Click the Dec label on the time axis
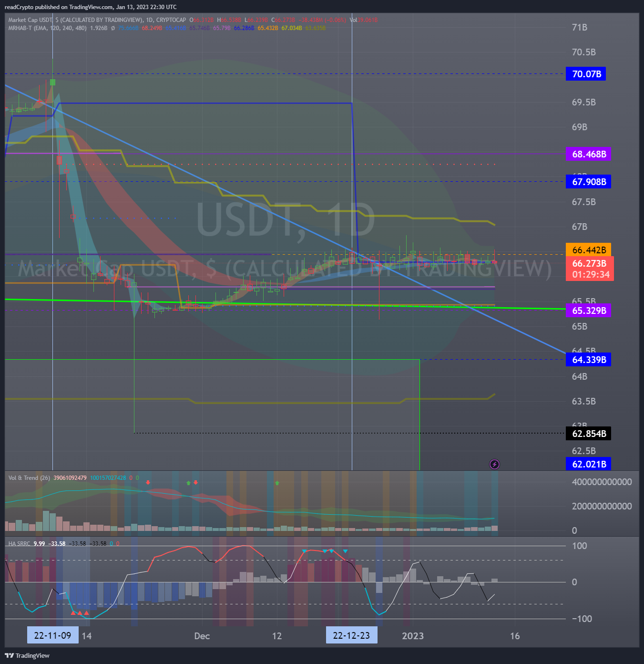The height and width of the screenshot is (664, 644). point(202,636)
